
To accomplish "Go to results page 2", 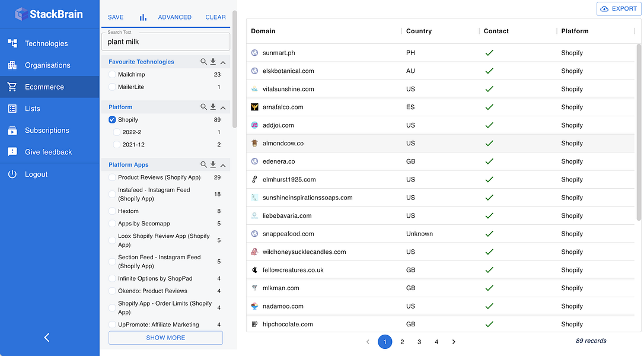I will point(402,342).
